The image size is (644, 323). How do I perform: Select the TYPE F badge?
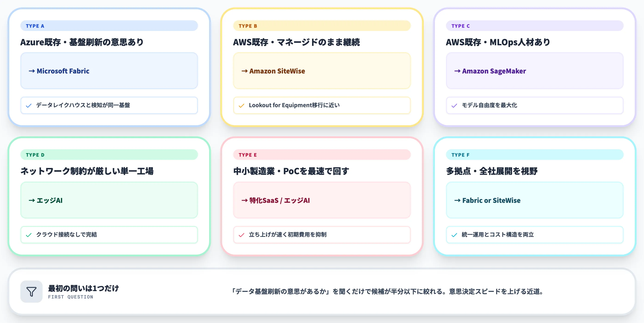pos(535,155)
